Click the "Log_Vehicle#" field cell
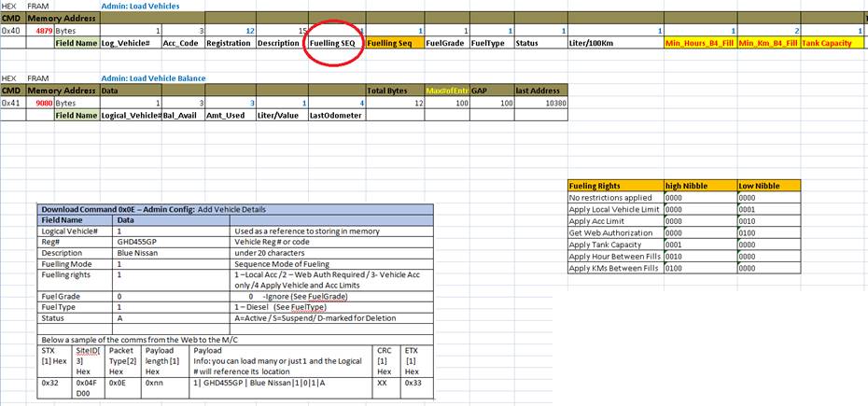 click(x=129, y=43)
